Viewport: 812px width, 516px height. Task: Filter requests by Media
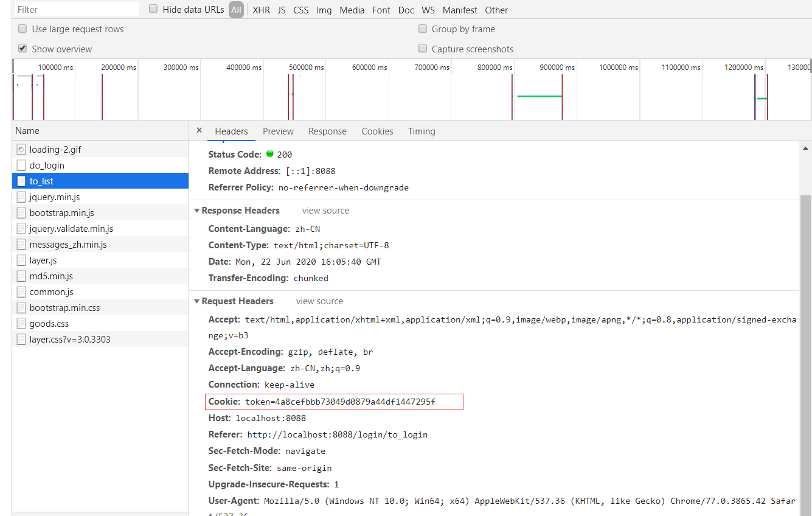(352, 10)
